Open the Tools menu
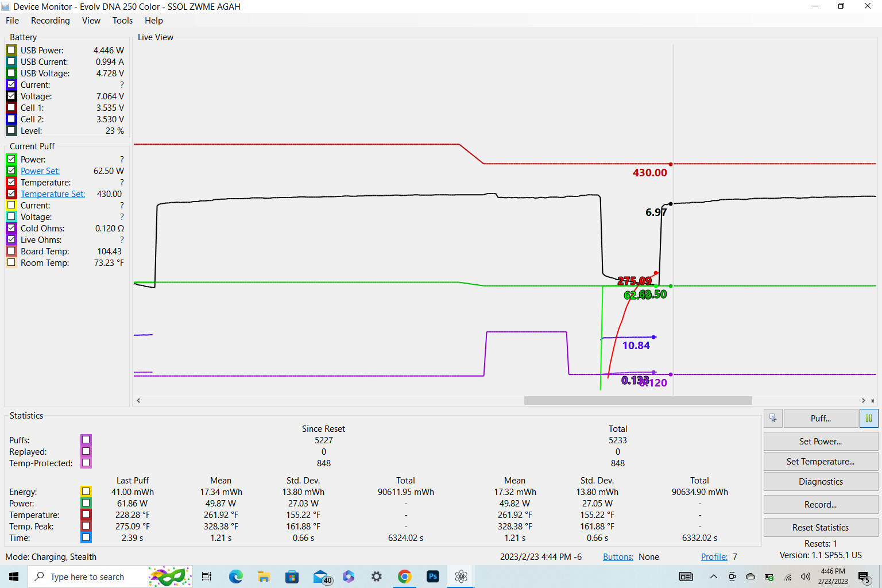The width and height of the screenshot is (882, 588). [122, 21]
